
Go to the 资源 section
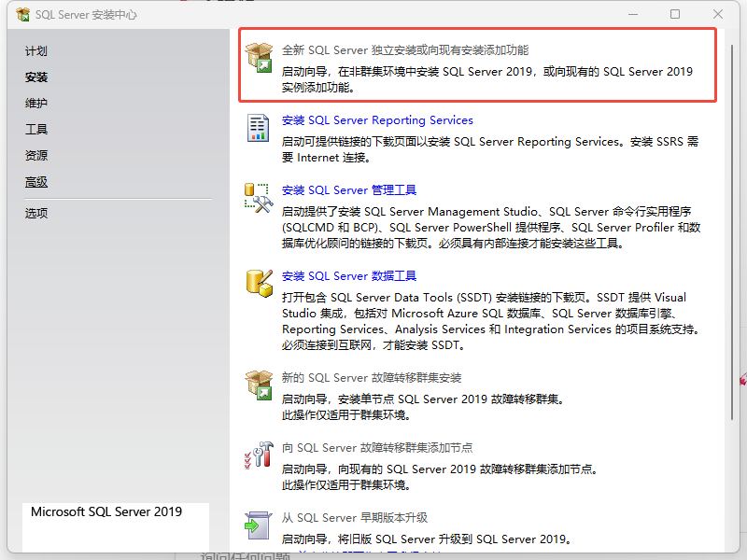[x=36, y=155]
